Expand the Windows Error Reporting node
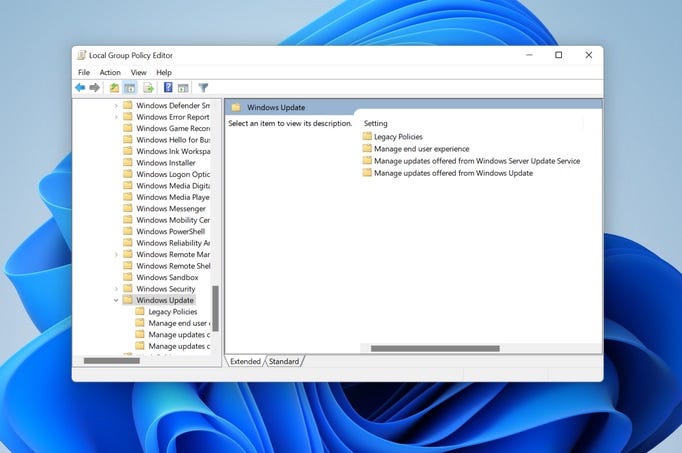 pyautogui.click(x=116, y=117)
